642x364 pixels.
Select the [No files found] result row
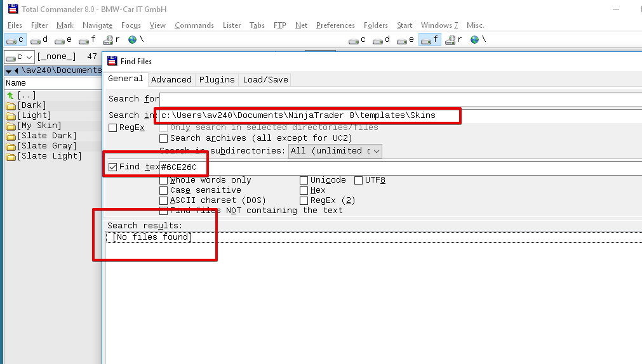[x=374, y=237]
